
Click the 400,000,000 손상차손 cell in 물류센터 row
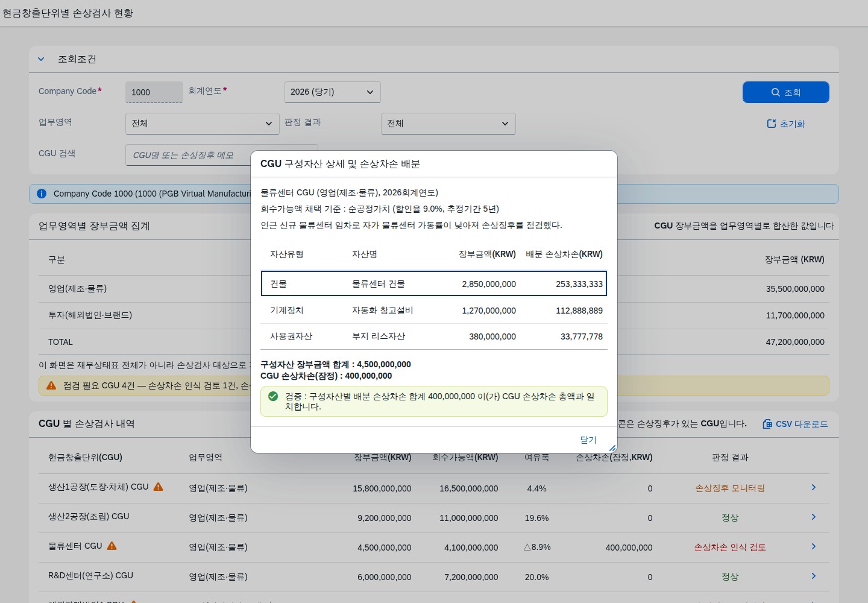click(629, 548)
